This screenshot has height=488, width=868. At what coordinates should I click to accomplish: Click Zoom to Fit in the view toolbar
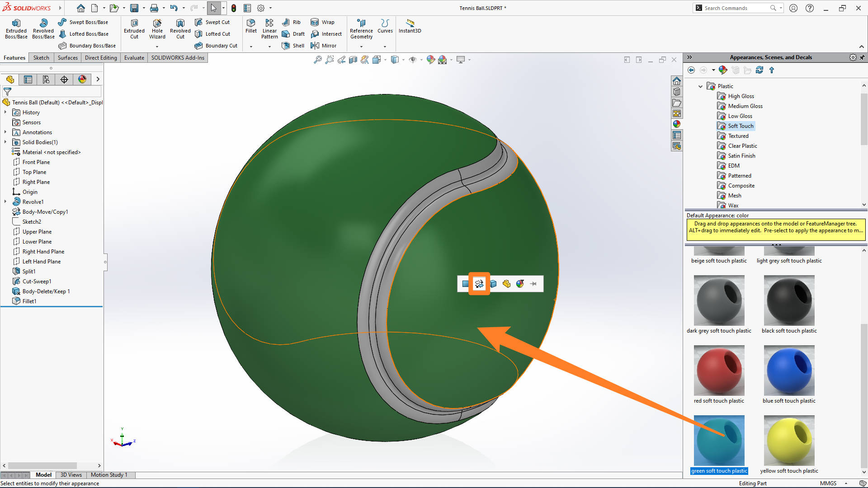[318, 59]
